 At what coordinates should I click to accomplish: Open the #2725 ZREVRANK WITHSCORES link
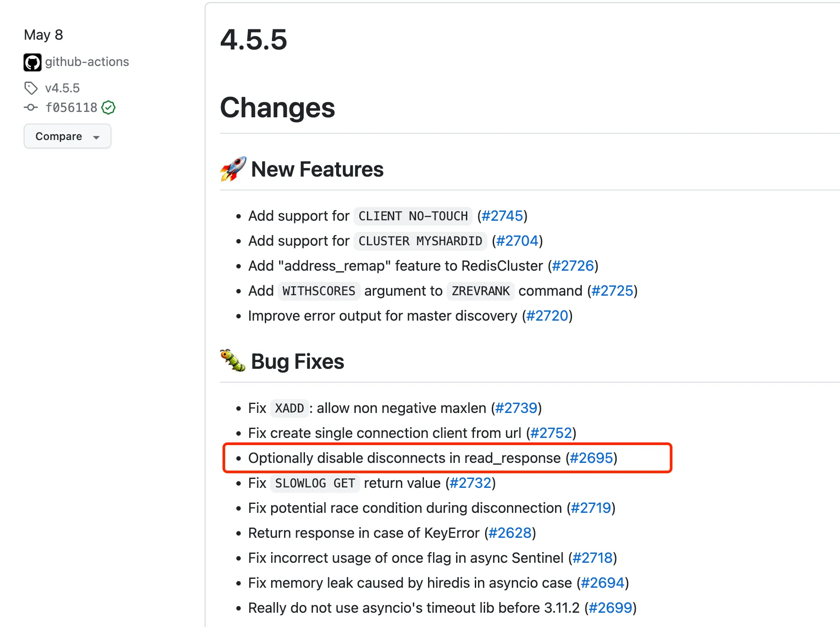coord(612,291)
